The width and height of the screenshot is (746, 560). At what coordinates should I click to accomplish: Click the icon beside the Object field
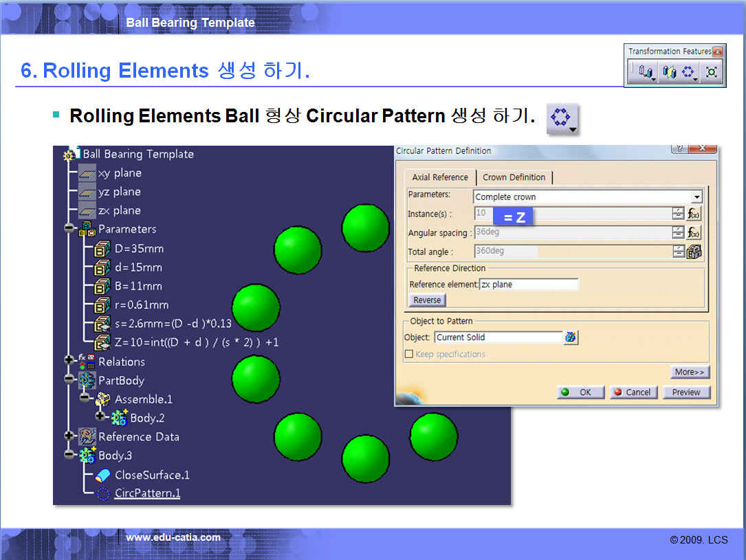point(571,337)
